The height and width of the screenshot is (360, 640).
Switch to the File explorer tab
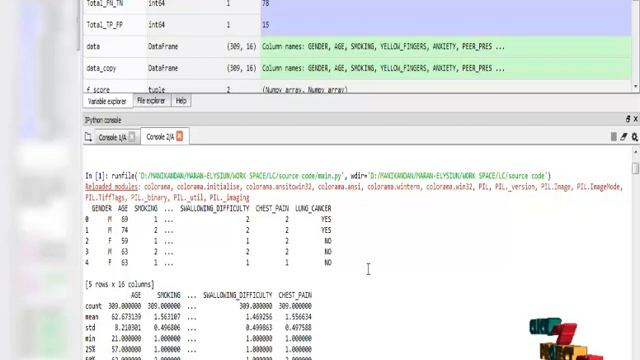click(x=151, y=100)
